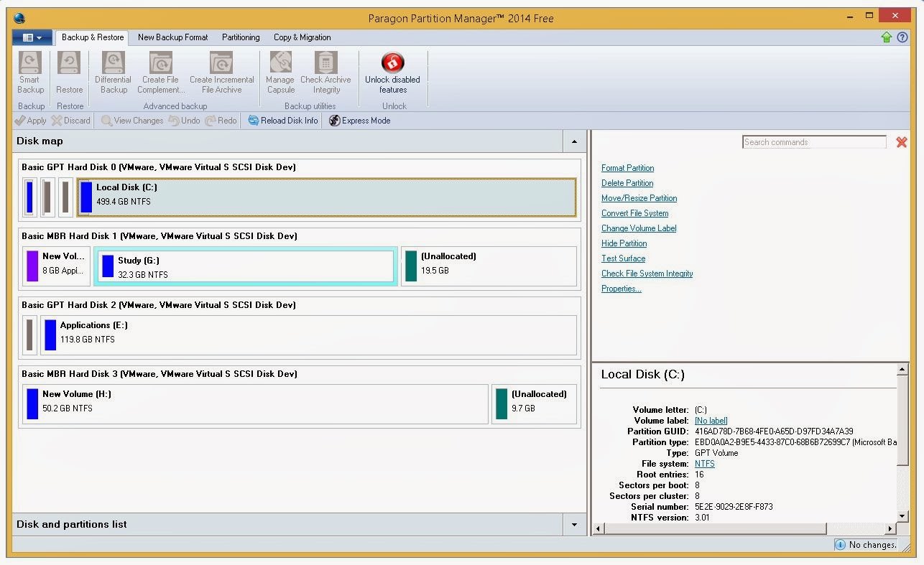Screen dimensions: 924x565
Task: Click the No changes status text
Action: tap(872, 545)
